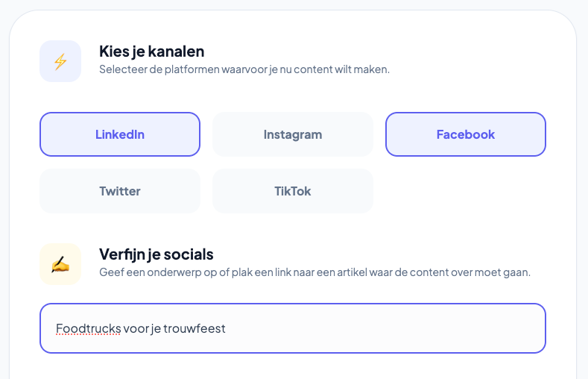Click the 'Selecteer de platformen' description text
This screenshot has height=379, width=588.
pos(244,69)
